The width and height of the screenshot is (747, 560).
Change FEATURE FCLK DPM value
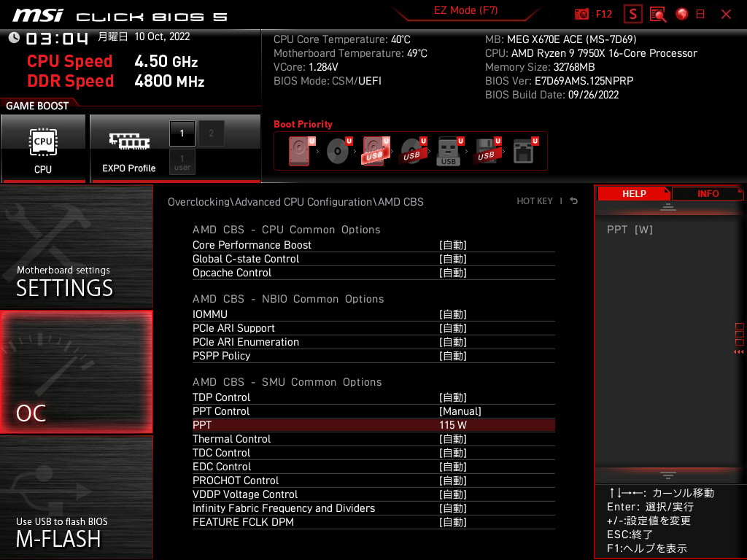pos(373,521)
